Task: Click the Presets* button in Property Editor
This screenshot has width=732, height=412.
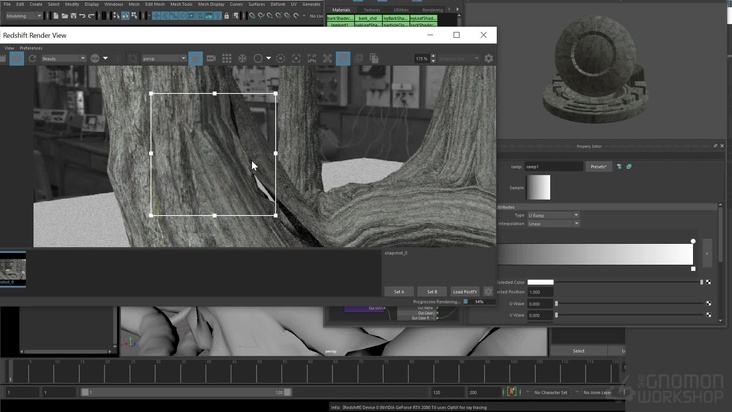Action: pyautogui.click(x=598, y=167)
